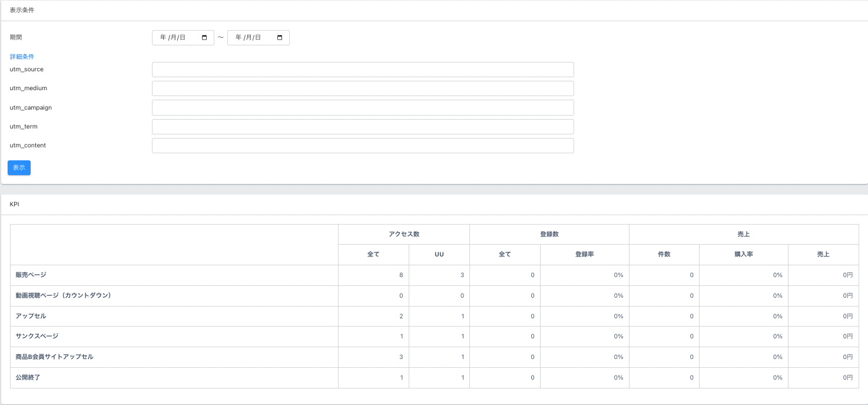The width and height of the screenshot is (868, 405).
Task: Select the 販売ページ row label
Action: click(x=31, y=275)
